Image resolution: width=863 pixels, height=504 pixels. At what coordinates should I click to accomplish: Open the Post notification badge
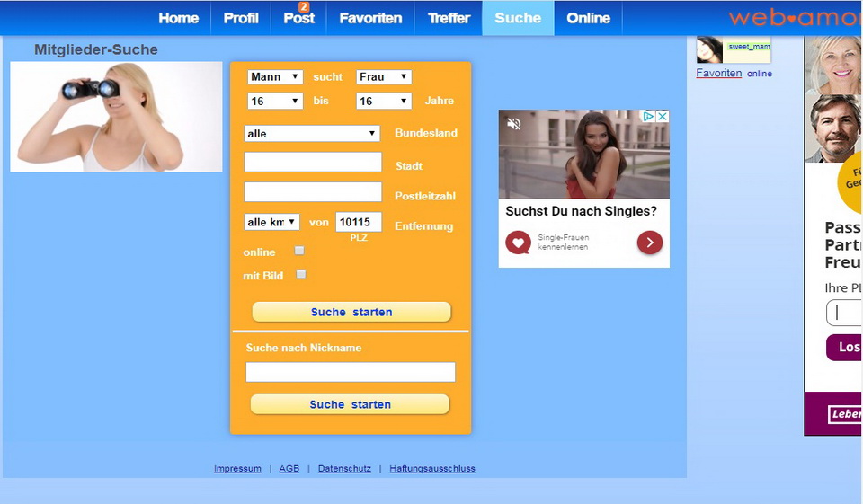pyautogui.click(x=304, y=6)
